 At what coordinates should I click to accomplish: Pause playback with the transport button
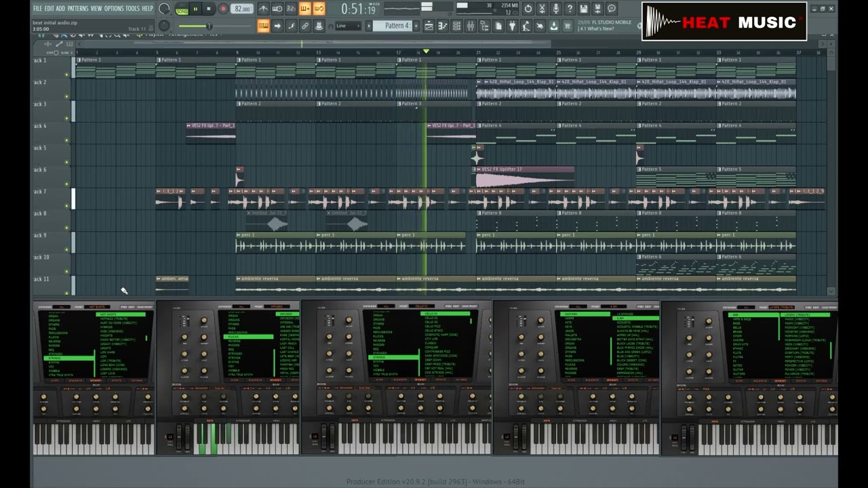tap(195, 9)
